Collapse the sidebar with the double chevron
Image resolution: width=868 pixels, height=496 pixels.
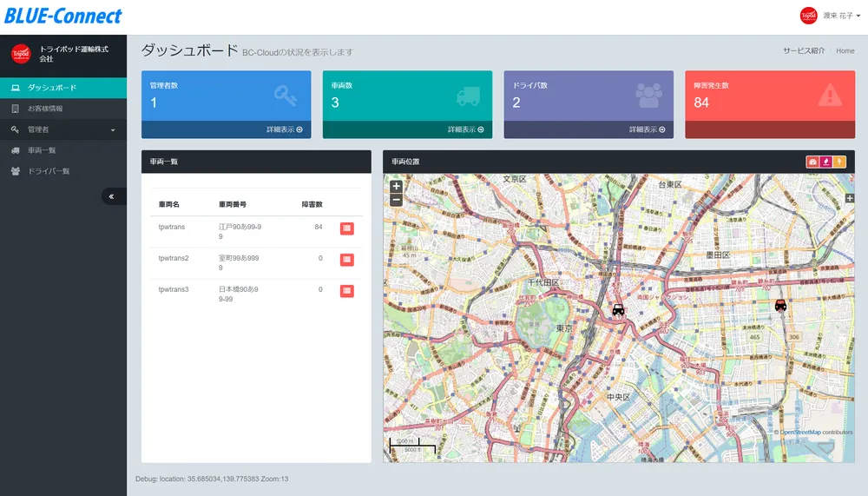click(111, 196)
